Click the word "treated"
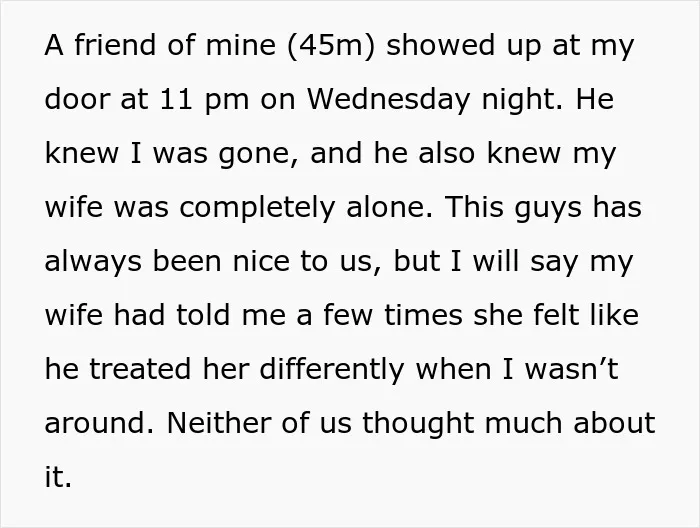 (140, 369)
